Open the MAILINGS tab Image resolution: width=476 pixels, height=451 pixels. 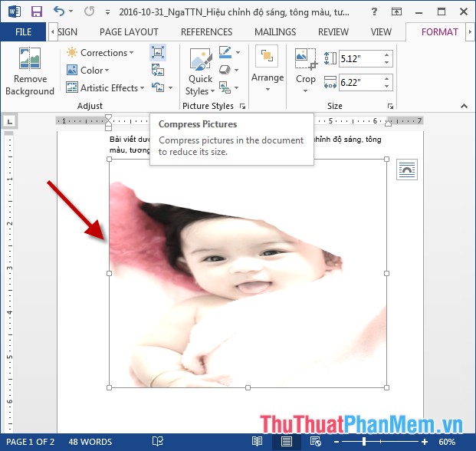click(275, 31)
